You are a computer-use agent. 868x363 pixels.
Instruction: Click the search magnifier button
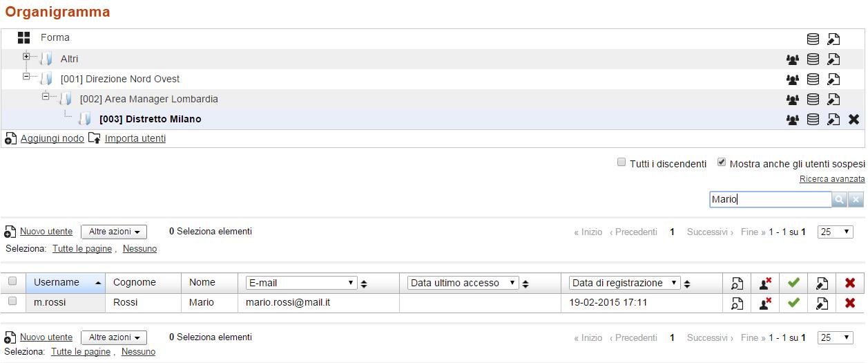(839, 200)
